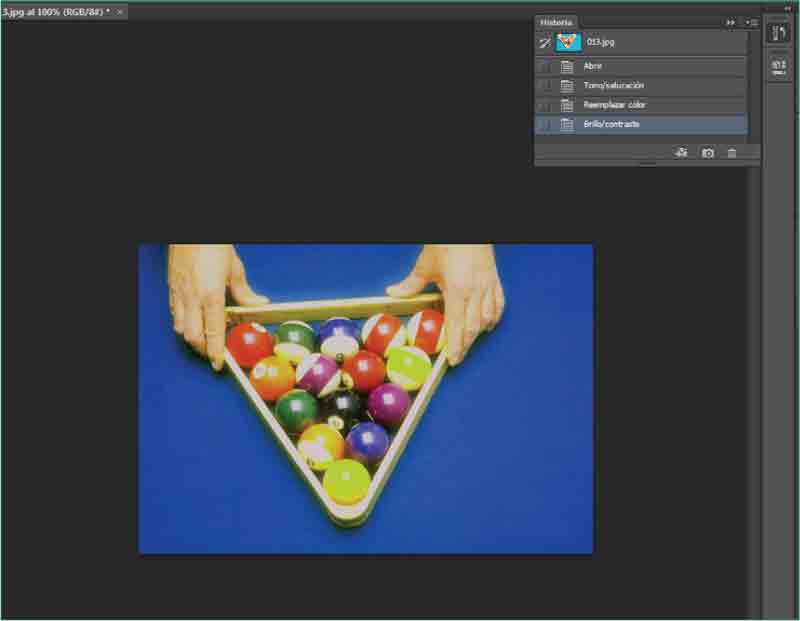The height and width of the screenshot is (621, 800).
Task: Collapse Historia panel with double-arrow button
Action: click(730, 22)
